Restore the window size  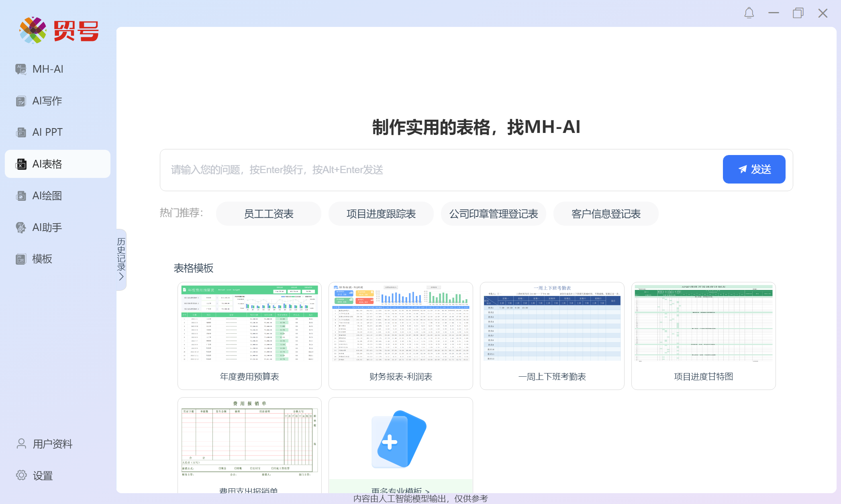[798, 13]
